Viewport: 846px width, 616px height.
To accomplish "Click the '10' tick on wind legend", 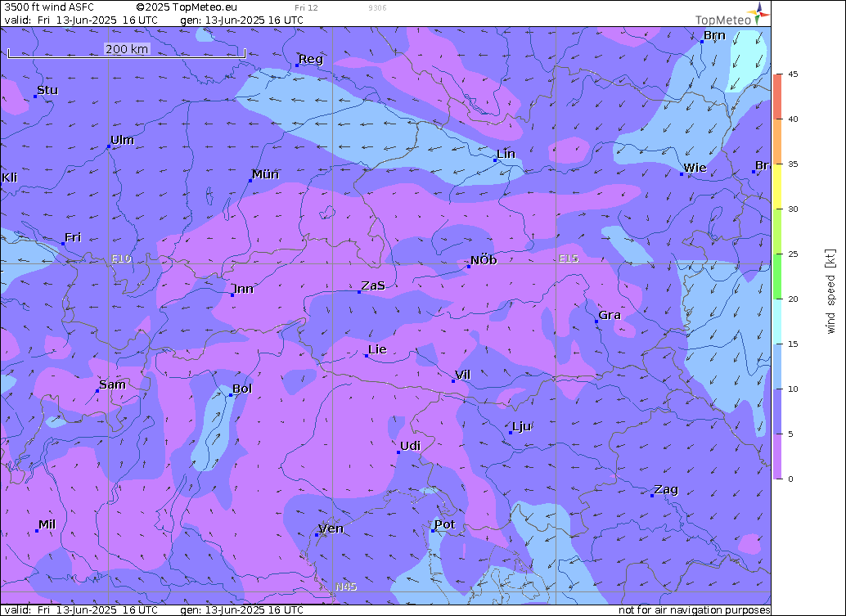I will click(793, 389).
